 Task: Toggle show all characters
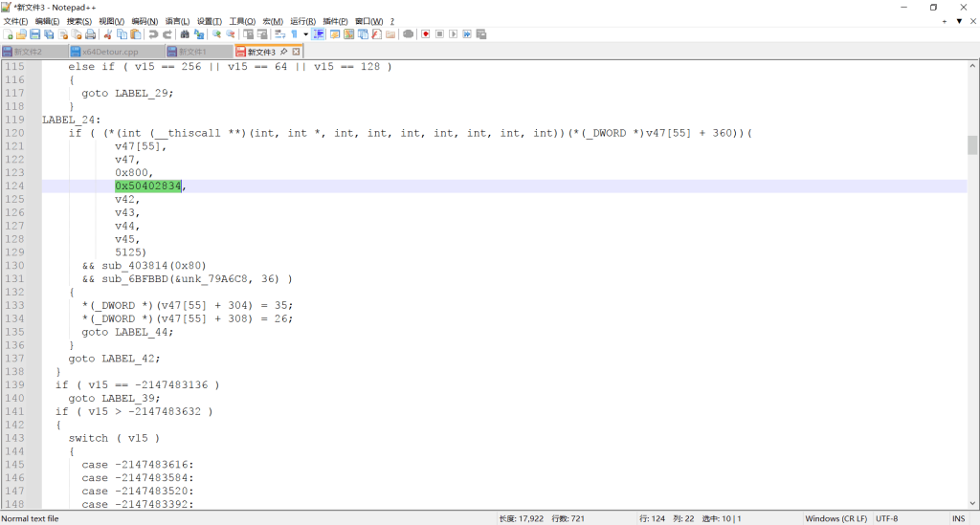click(x=294, y=34)
